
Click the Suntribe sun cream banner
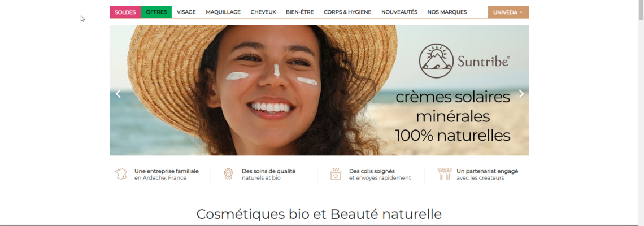319,90
